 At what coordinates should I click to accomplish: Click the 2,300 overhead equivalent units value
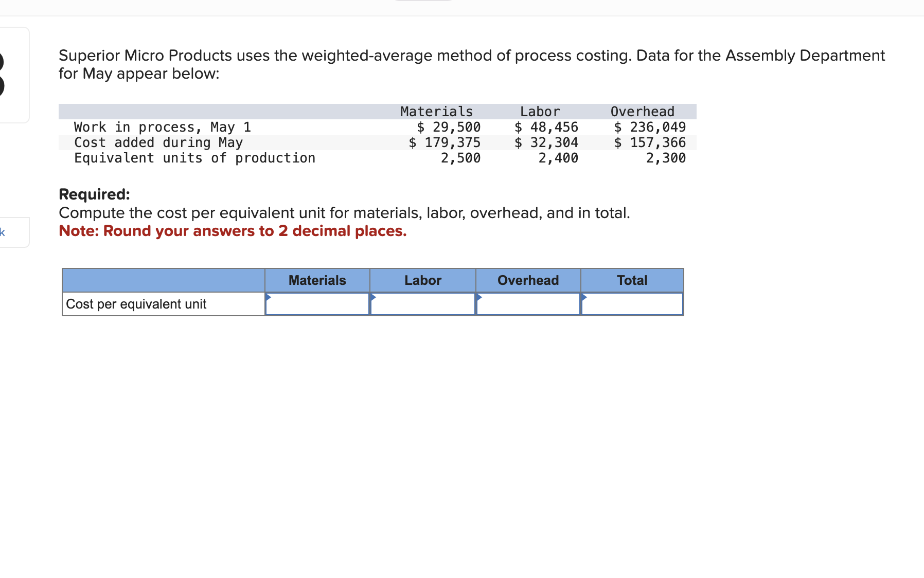(x=666, y=158)
